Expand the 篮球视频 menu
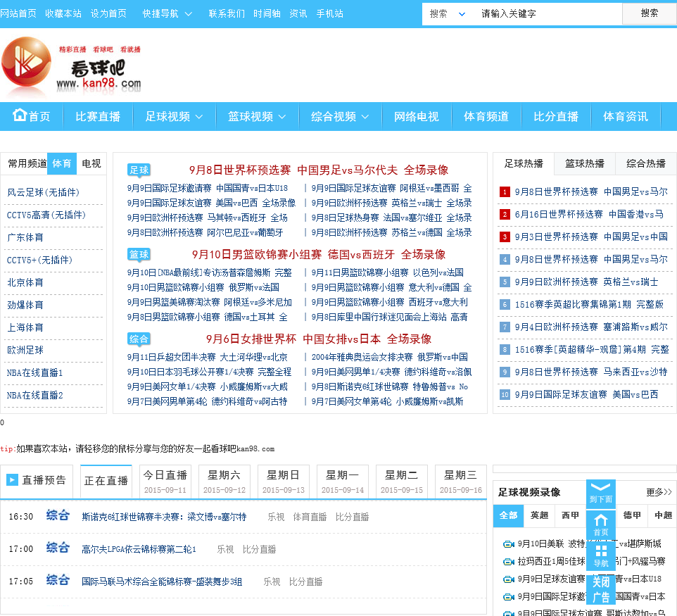The image size is (677, 616). point(256,117)
